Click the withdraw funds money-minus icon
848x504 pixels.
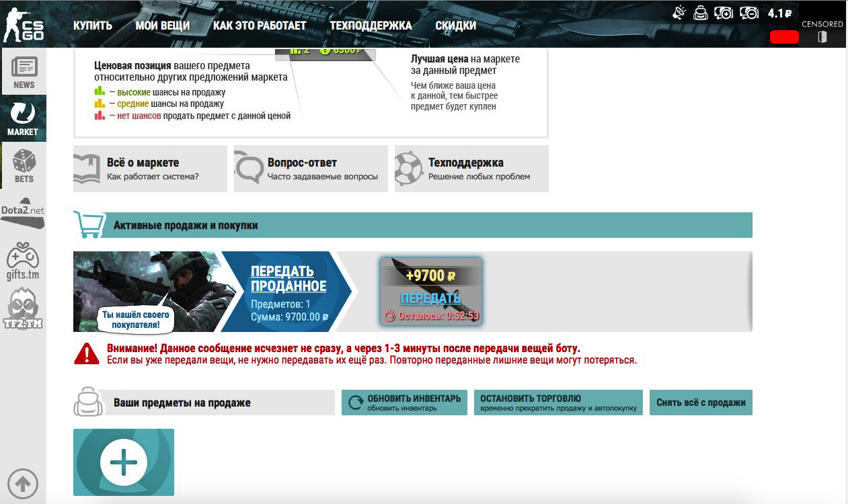point(748,12)
